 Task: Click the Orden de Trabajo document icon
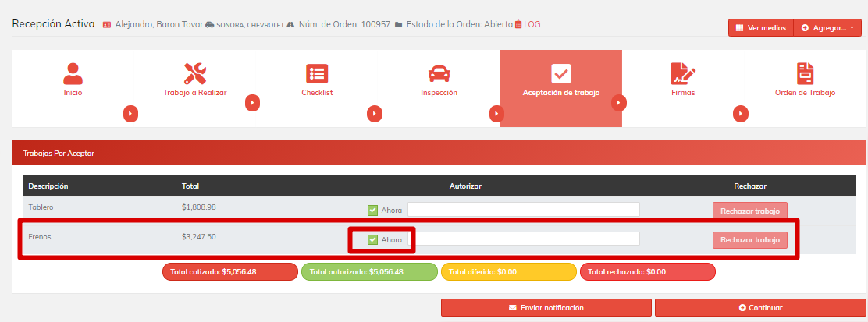click(805, 74)
